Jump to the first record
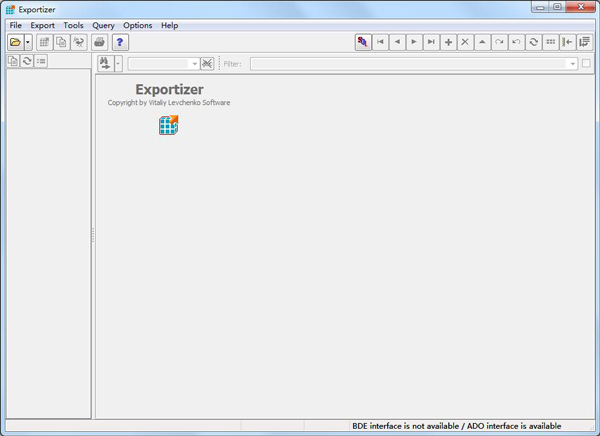 380,42
